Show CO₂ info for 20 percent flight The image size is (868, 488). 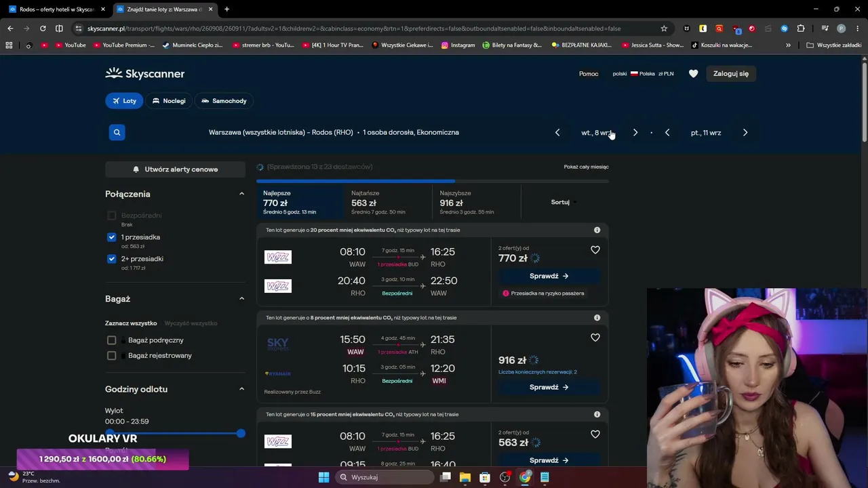point(597,230)
